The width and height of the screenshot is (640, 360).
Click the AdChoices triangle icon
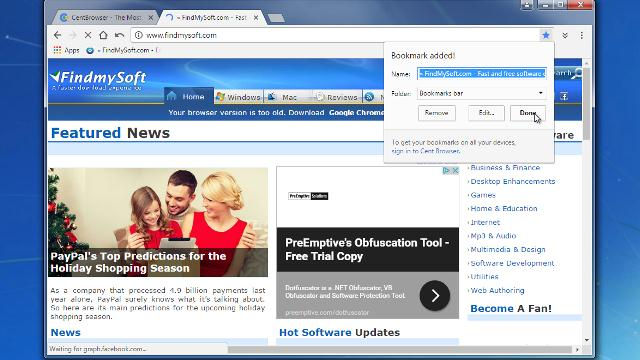[447, 170]
